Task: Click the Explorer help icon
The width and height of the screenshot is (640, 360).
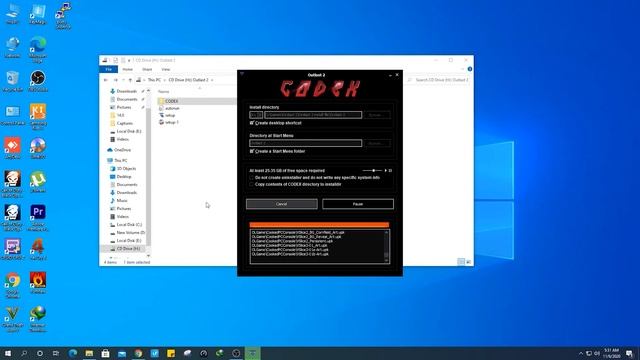Action: [x=470, y=69]
